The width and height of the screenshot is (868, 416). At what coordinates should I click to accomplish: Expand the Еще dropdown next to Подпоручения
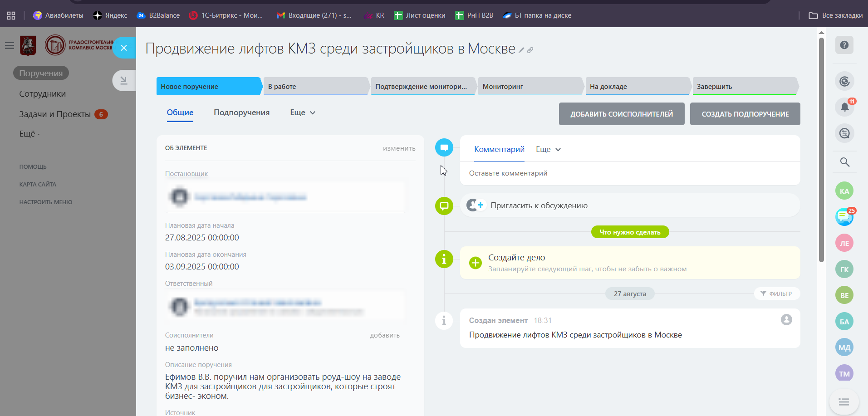click(303, 113)
